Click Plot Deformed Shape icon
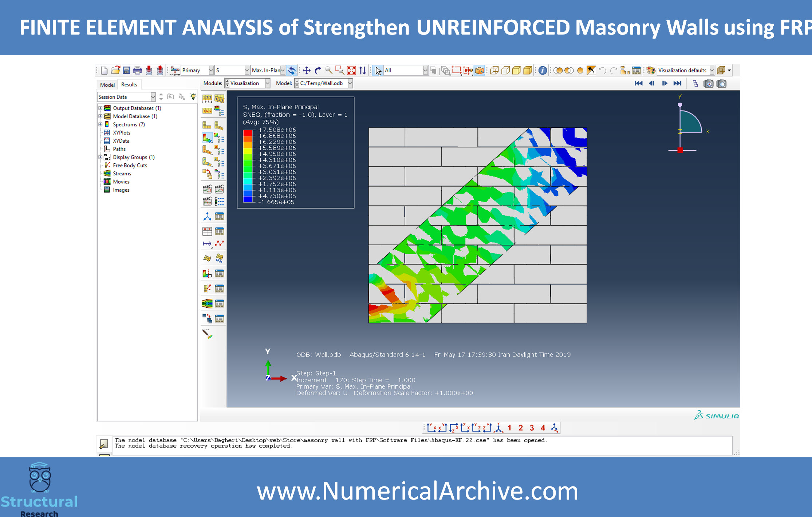Image resolution: width=812 pixels, height=517 pixels. (x=219, y=126)
